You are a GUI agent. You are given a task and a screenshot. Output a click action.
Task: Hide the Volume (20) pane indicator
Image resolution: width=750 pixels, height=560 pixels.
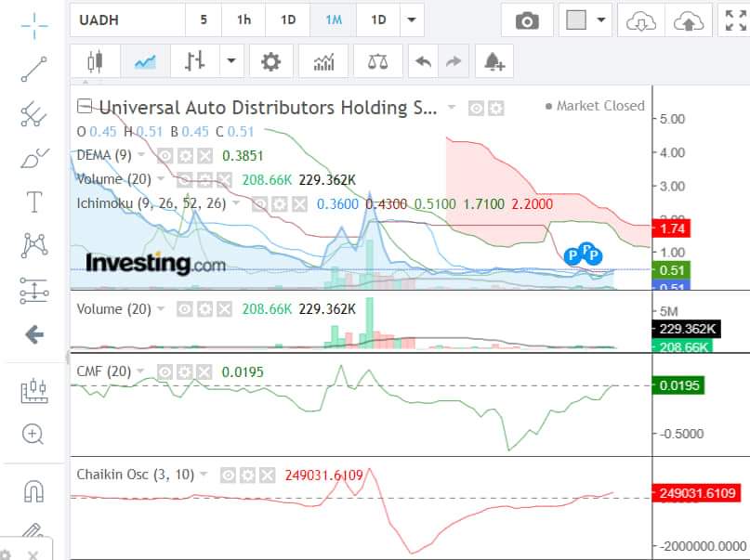pyautogui.click(x=185, y=309)
